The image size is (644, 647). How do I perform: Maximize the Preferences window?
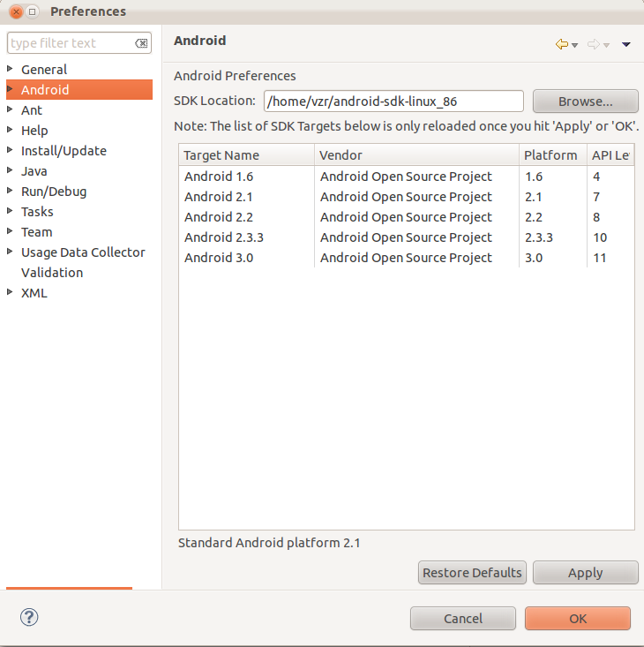click(x=32, y=11)
